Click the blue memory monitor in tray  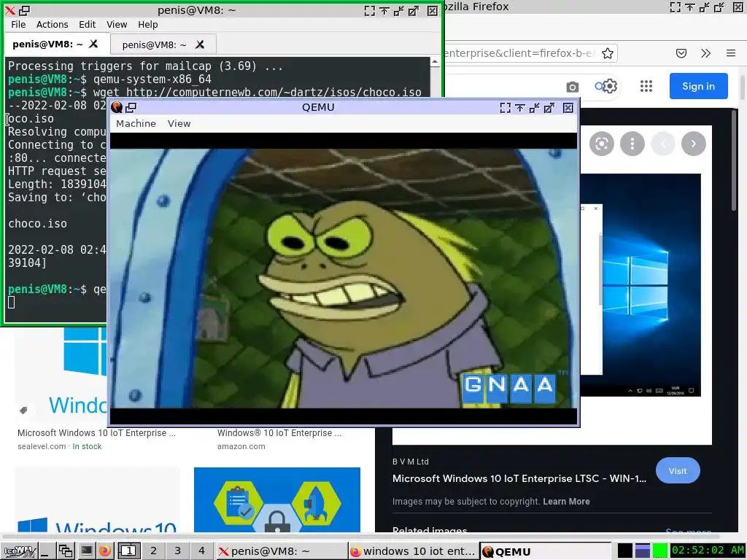pos(642,551)
